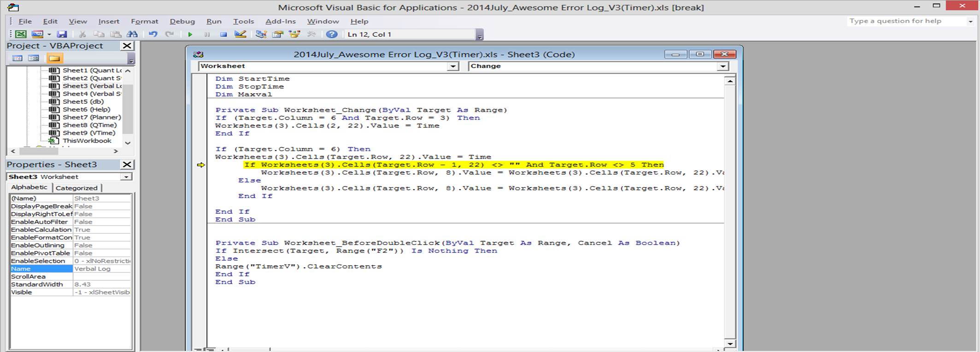Switch to the Alphabetic properties tab
980x352 pixels.
(29, 187)
